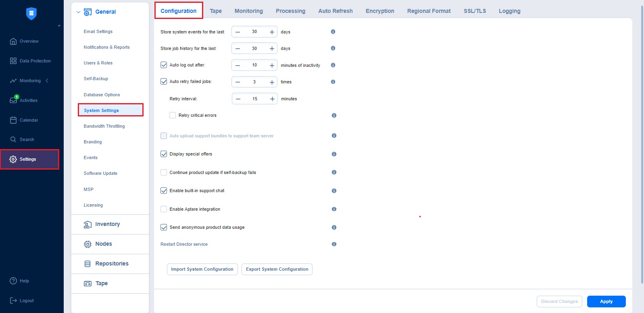Collapse the General settings section

pos(78,12)
